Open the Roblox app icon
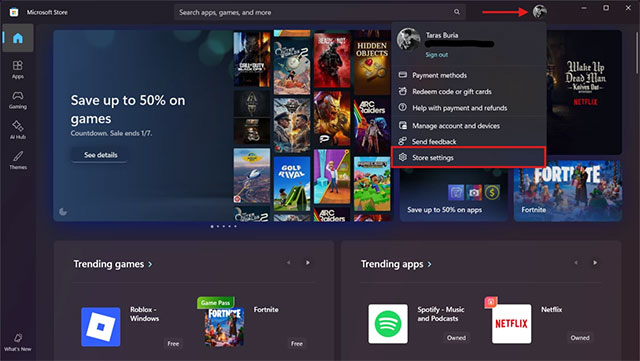The width and height of the screenshot is (640, 361). (101, 327)
